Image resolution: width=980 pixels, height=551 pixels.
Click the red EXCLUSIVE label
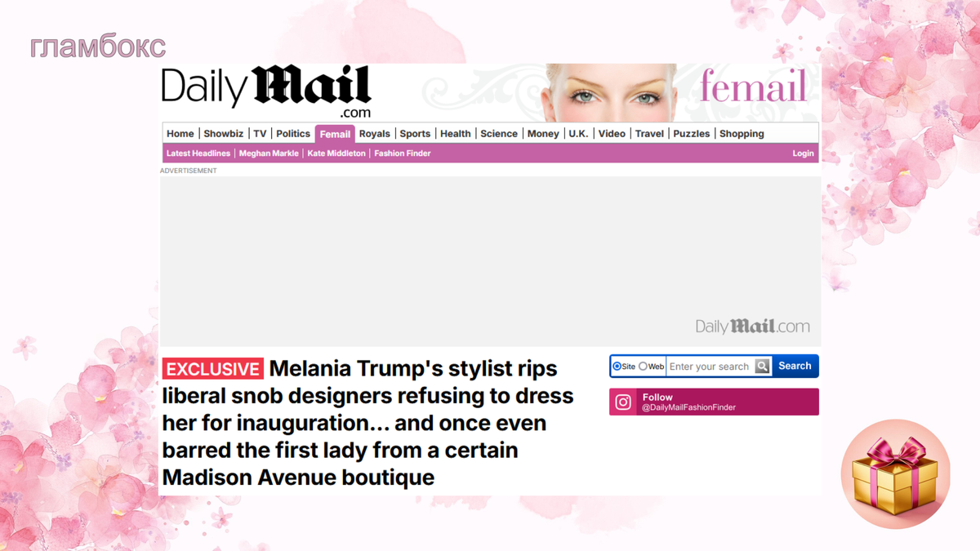tap(212, 369)
